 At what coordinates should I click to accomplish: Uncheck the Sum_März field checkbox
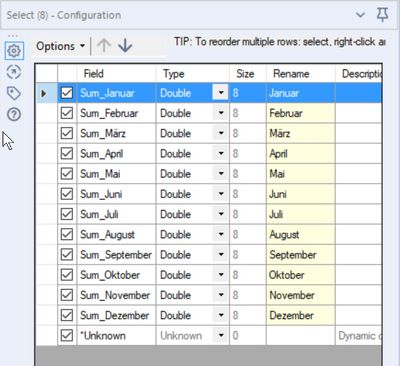pos(67,133)
